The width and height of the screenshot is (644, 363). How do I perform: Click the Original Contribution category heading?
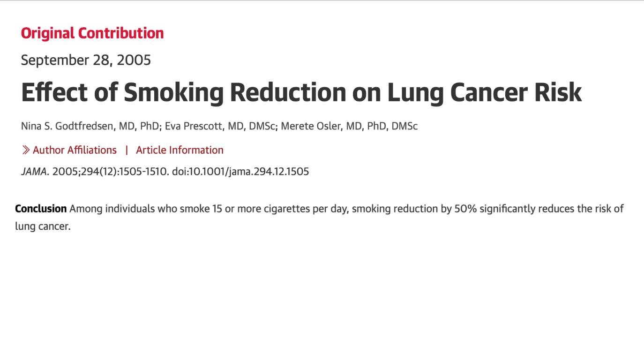pyautogui.click(x=92, y=33)
